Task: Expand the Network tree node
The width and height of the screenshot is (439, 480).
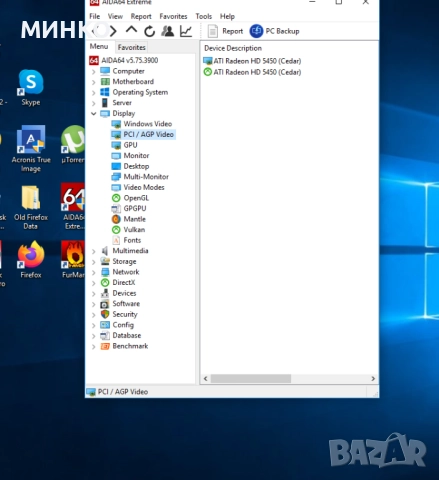Action: coord(94,272)
